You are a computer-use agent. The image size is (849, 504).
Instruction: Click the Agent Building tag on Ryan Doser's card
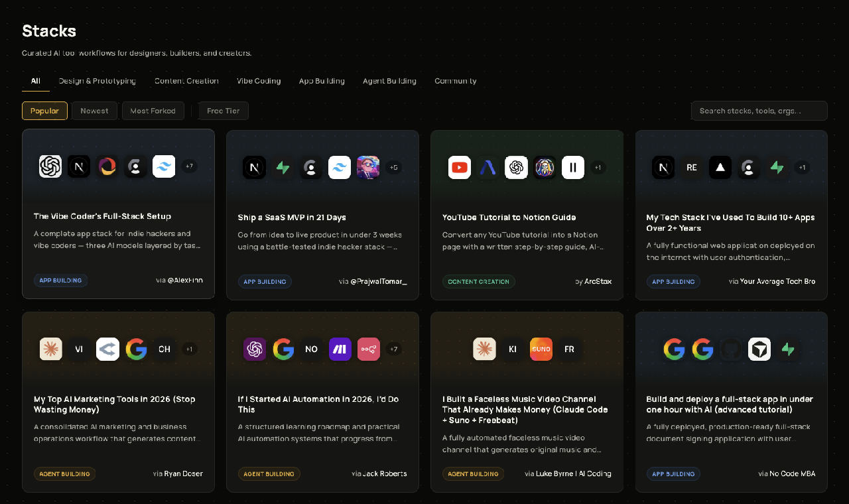[64, 473]
